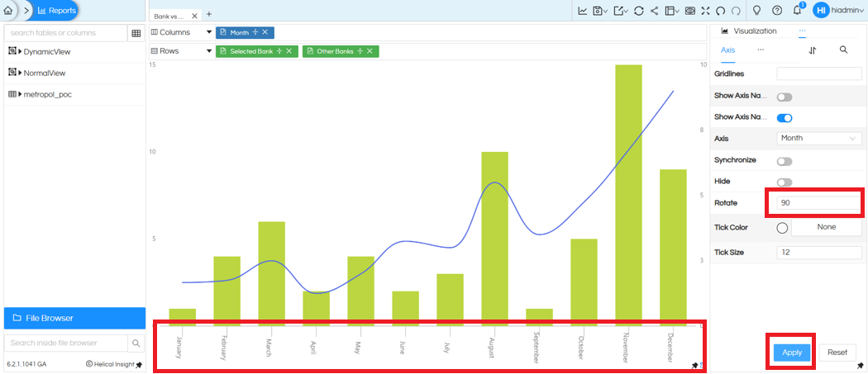Click the table grid icon beside column search

pos(136,33)
